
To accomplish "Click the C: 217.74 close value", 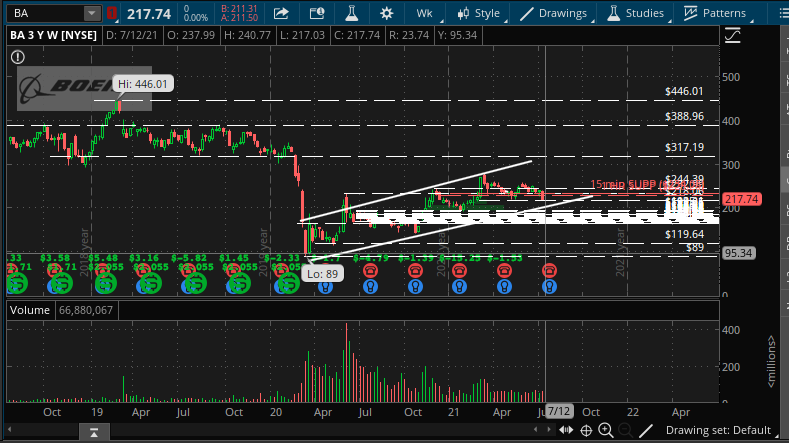I will 356,35.
